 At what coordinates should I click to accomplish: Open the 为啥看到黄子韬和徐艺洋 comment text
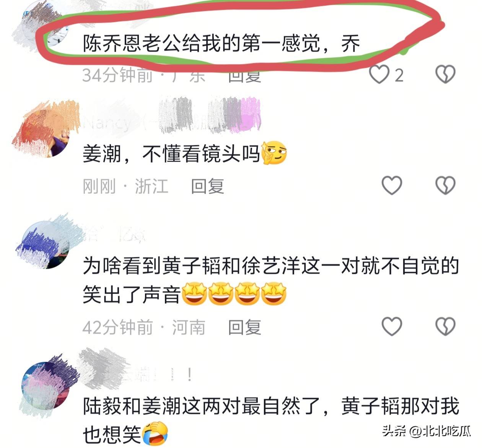pos(271,280)
